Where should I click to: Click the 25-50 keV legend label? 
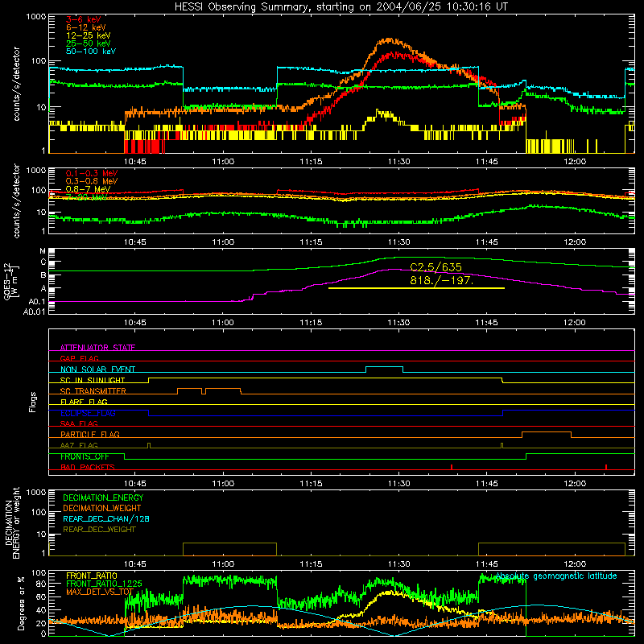(88, 43)
